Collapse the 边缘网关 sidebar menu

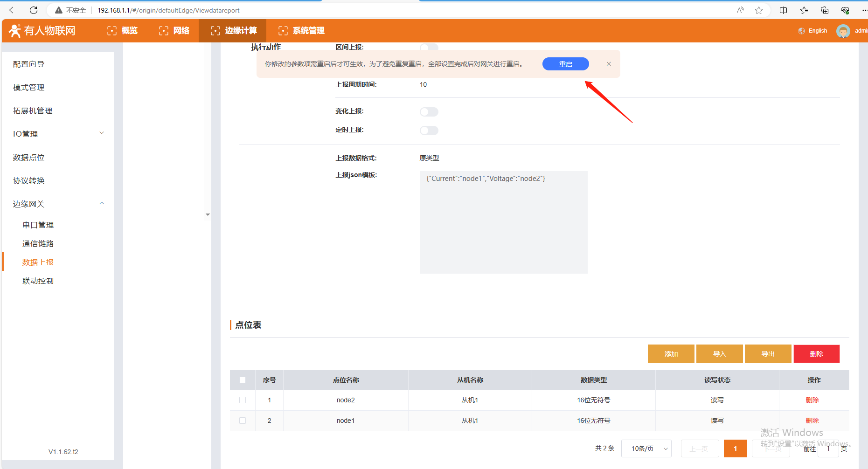coord(102,204)
